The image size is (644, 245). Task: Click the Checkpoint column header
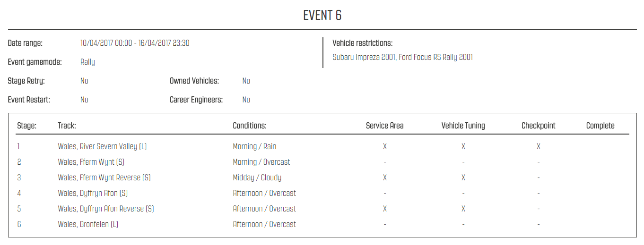(x=539, y=126)
